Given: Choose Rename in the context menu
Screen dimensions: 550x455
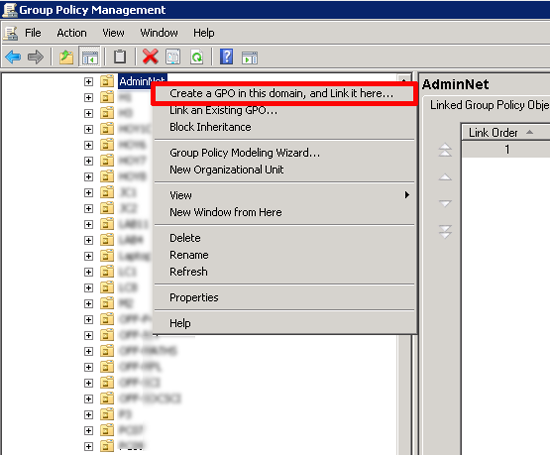Looking at the screenshot, I should click(284, 255).
